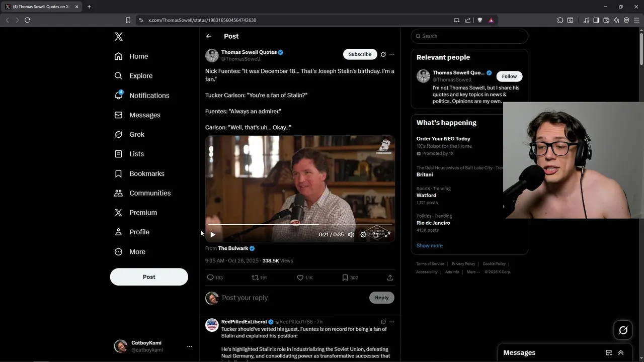This screenshot has width=644, height=362.
Task: Open more options on RedPilledExLiberal reply
Action: click(x=392, y=322)
